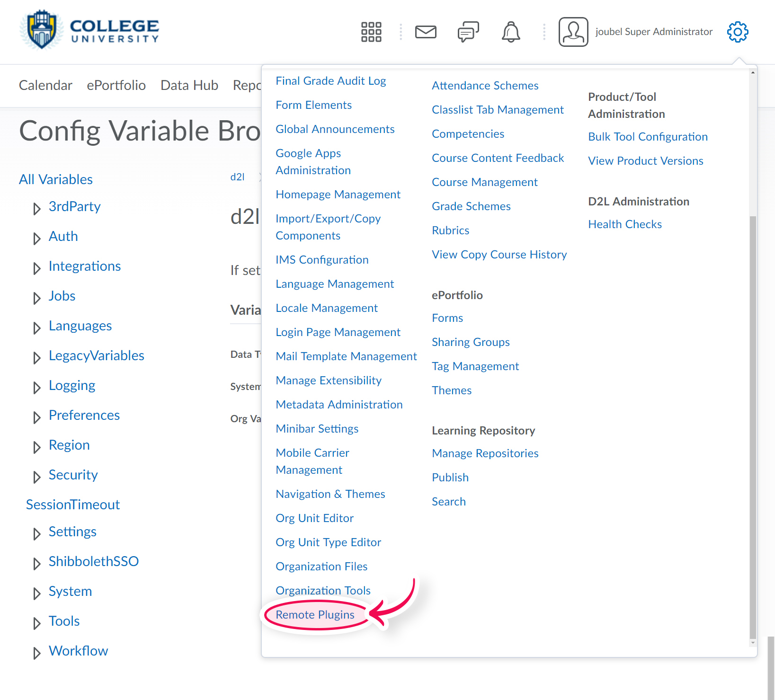
Task: Click the College University logo
Action: (x=89, y=29)
